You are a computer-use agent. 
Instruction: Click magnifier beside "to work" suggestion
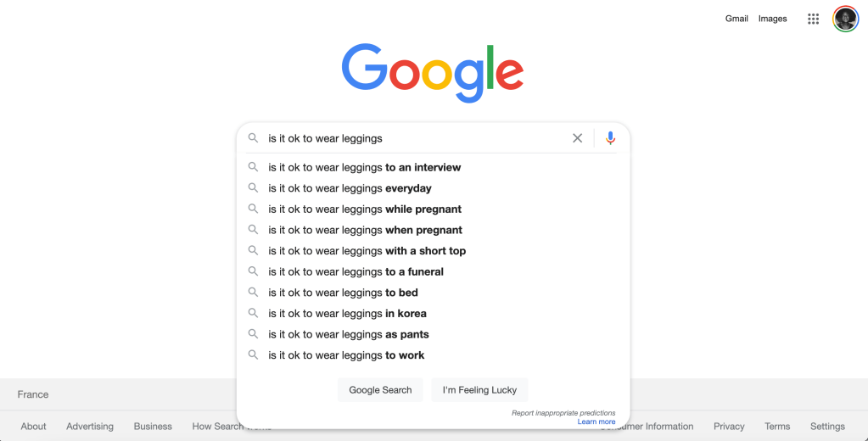point(253,355)
